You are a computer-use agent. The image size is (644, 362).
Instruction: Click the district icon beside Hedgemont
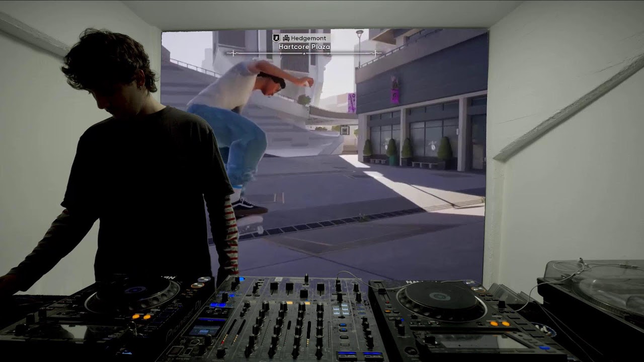(x=286, y=38)
